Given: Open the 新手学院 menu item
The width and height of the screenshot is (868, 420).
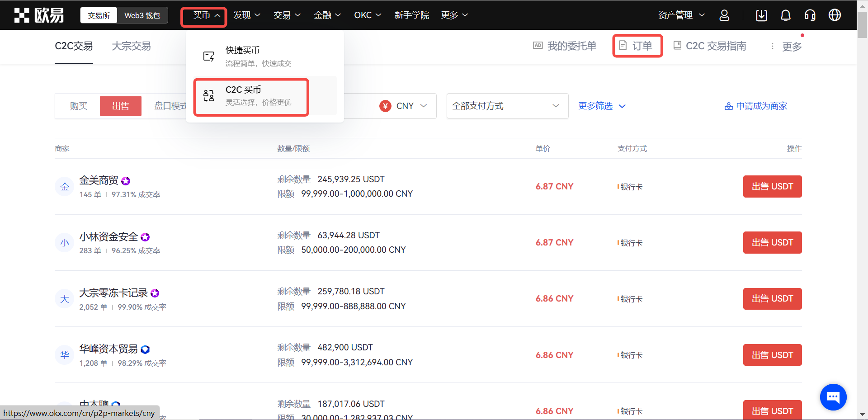Looking at the screenshot, I should pos(411,15).
